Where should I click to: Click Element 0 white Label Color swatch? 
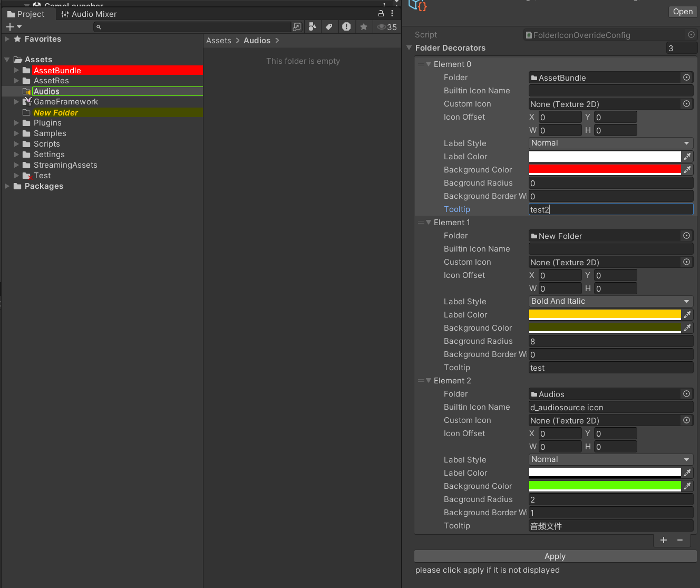point(605,157)
